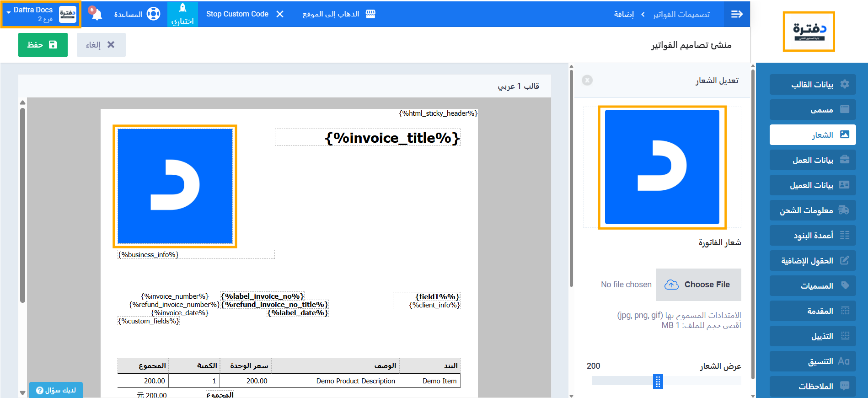868x398 pixels.
Task: Open the Daftra Docs account dropdown
Action: pyautogui.click(x=41, y=14)
